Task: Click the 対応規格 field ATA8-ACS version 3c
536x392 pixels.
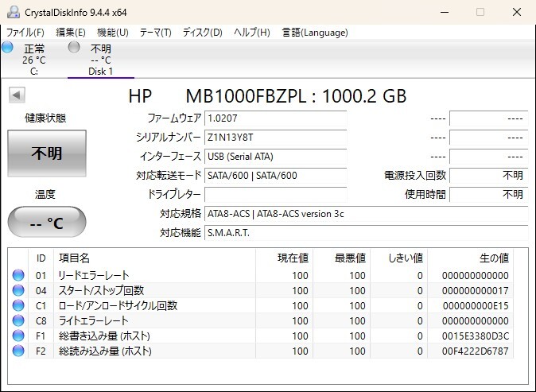Action: [x=367, y=214]
